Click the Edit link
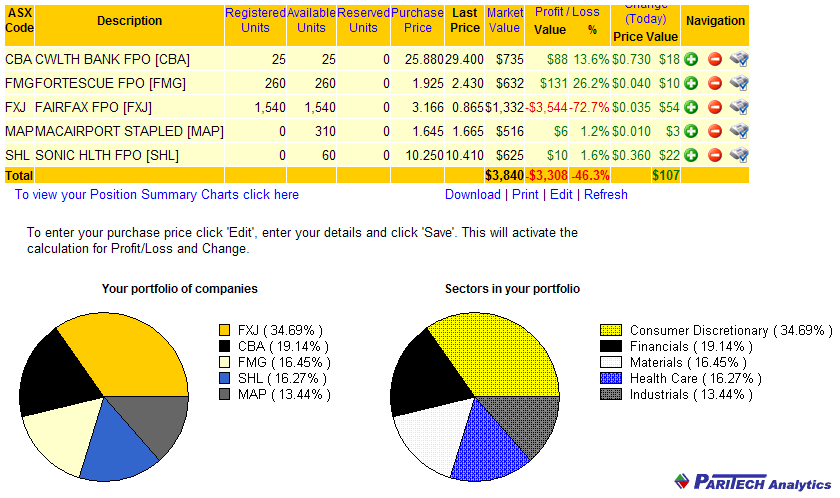Image resolution: width=840 pixels, height=498 pixels. 561,194
